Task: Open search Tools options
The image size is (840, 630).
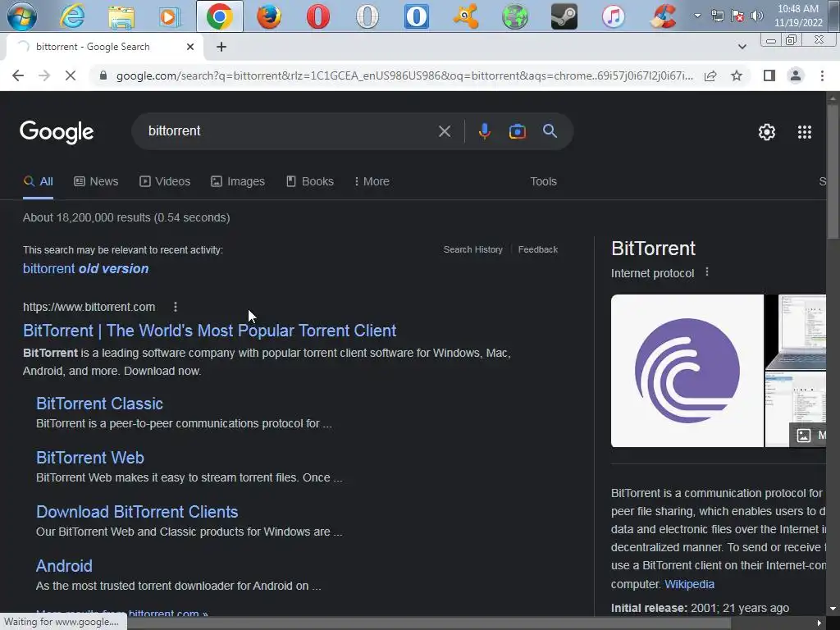Action: tap(543, 181)
